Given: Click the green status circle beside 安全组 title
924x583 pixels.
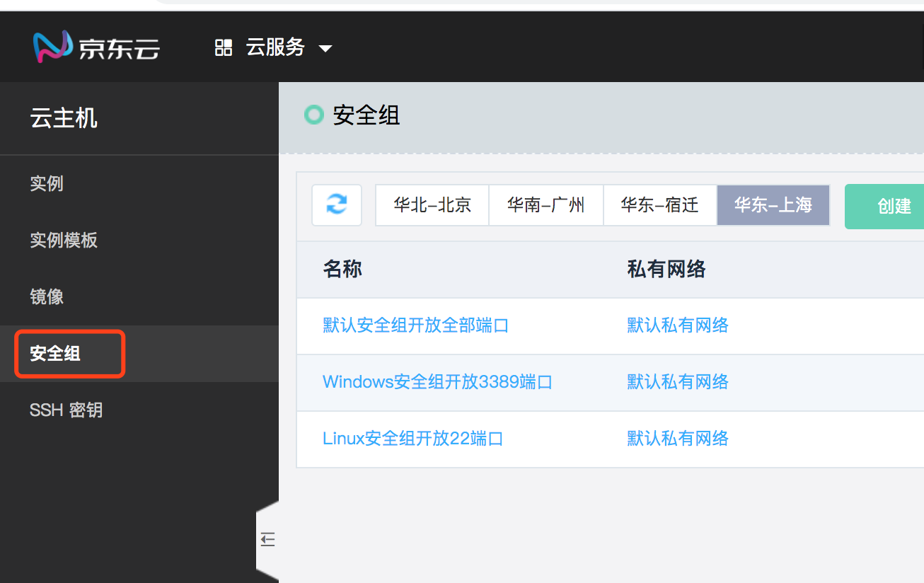Looking at the screenshot, I should click(x=313, y=114).
